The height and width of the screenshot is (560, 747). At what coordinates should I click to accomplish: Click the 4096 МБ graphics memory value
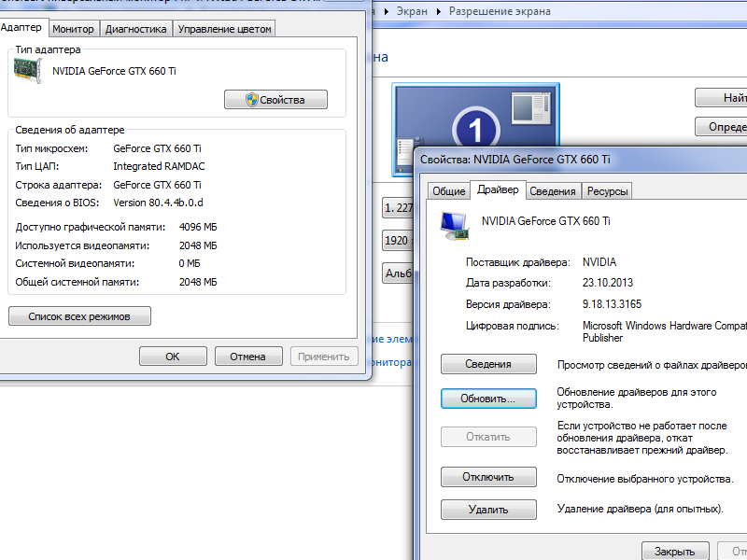point(198,227)
